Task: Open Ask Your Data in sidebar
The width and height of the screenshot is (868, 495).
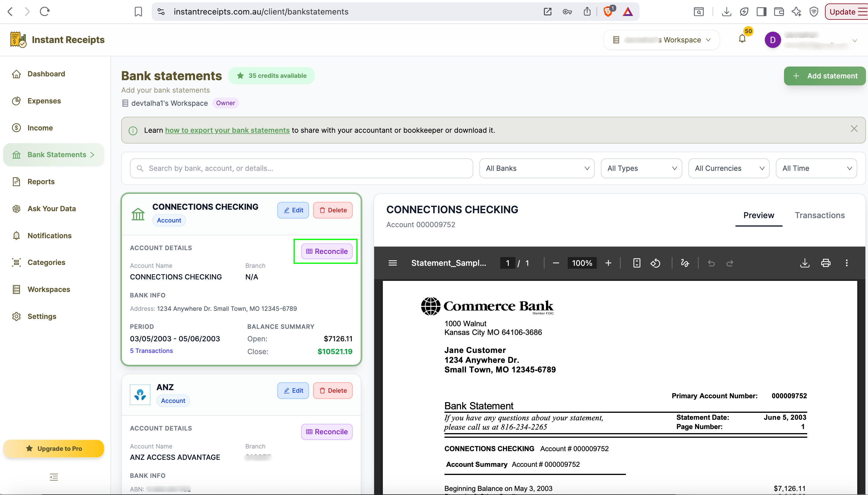Action: pos(51,208)
